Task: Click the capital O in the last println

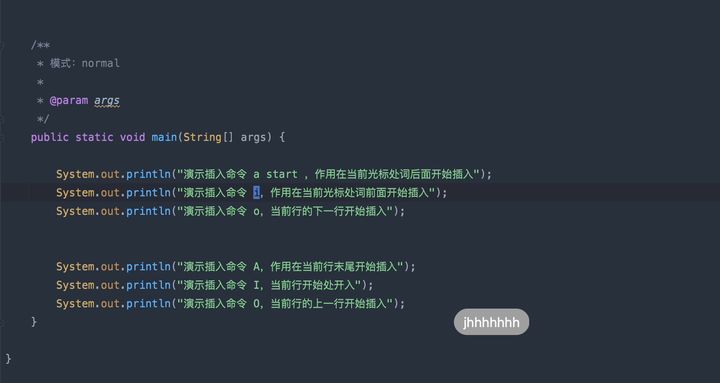Action: [x=256, y=304]
